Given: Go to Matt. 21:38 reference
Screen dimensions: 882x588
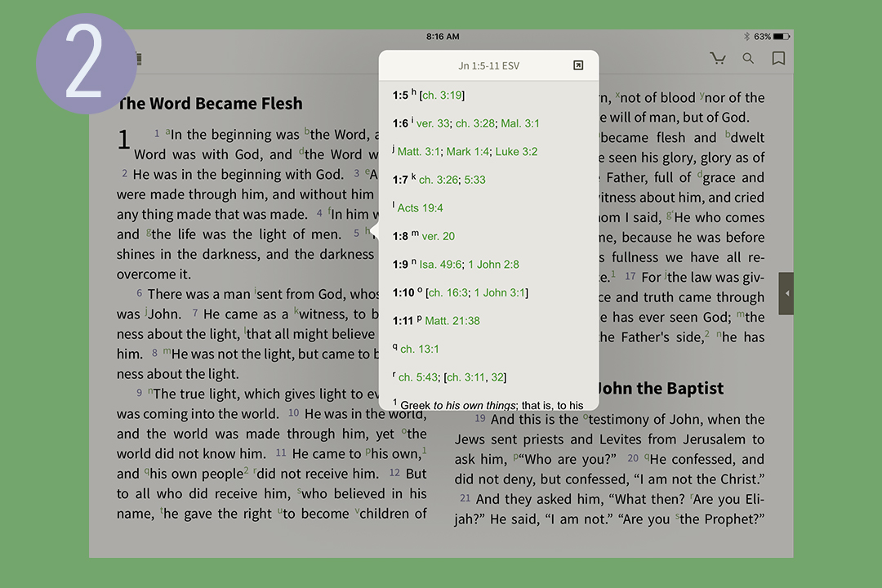Looking at the screenshot, I should [452, 321].
